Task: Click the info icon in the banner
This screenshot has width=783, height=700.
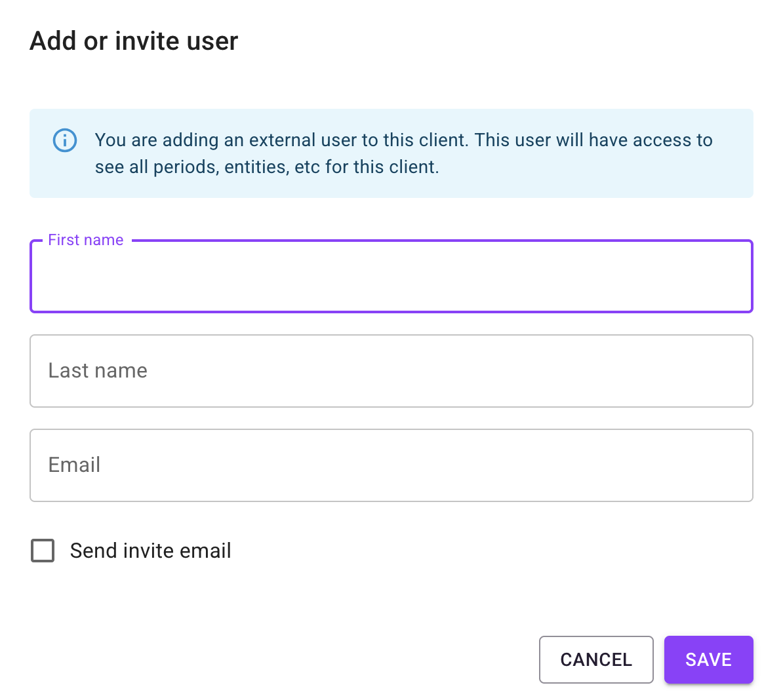Action: point(64,140)
